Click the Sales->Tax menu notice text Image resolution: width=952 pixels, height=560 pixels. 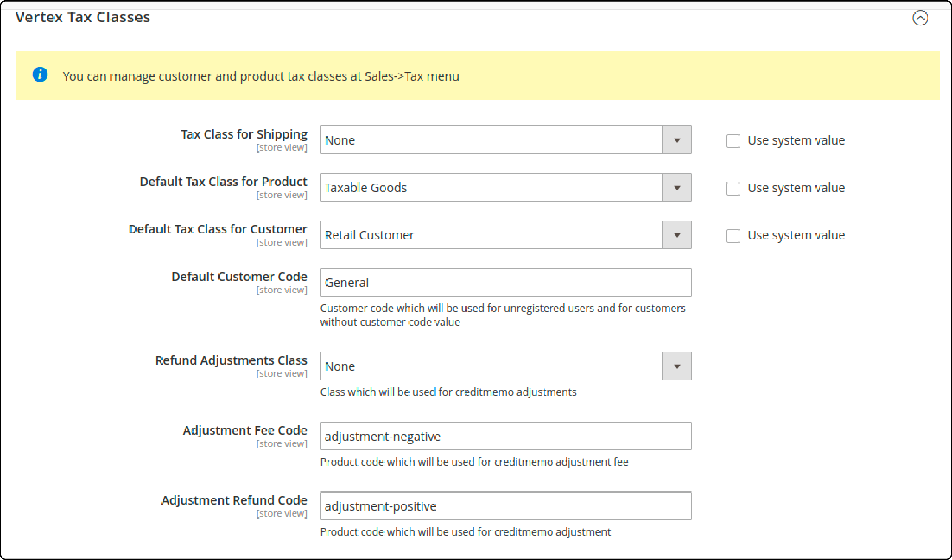(261, 76)
